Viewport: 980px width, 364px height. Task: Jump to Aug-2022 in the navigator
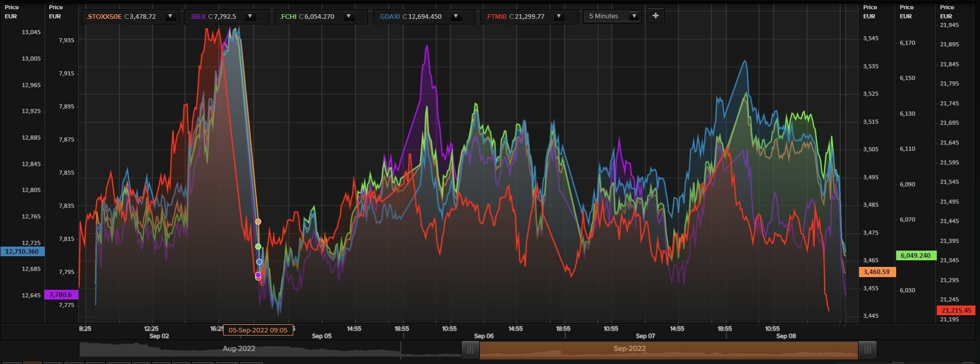pos(239,349)
